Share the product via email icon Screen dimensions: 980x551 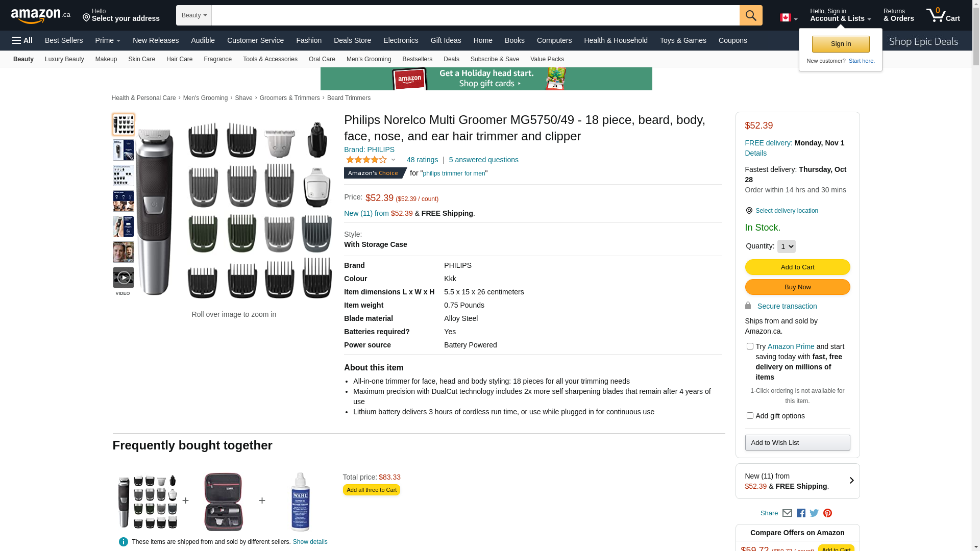787,513
